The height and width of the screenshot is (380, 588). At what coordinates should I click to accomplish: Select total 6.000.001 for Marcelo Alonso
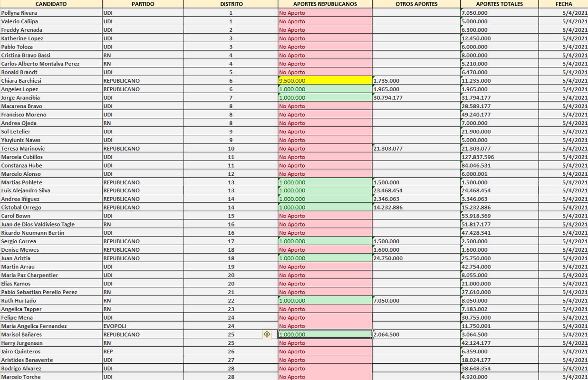[x=500, y=174]
